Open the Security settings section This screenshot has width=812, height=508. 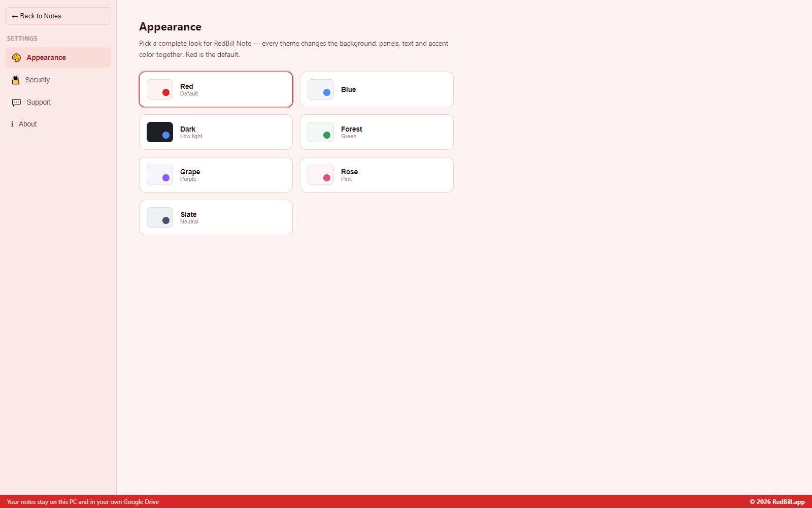pyautogui.click(x=58, y=80)
